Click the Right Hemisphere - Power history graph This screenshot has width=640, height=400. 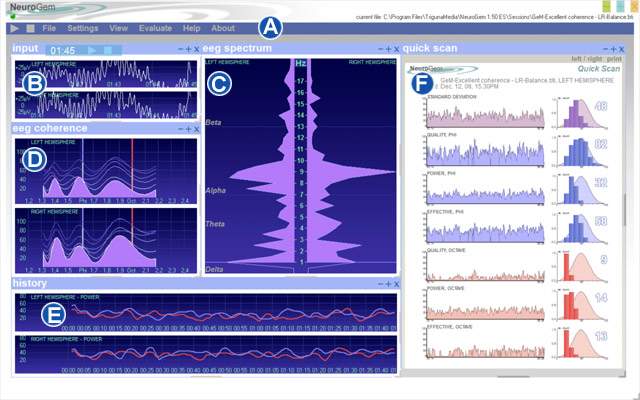(x=206, y=354)
